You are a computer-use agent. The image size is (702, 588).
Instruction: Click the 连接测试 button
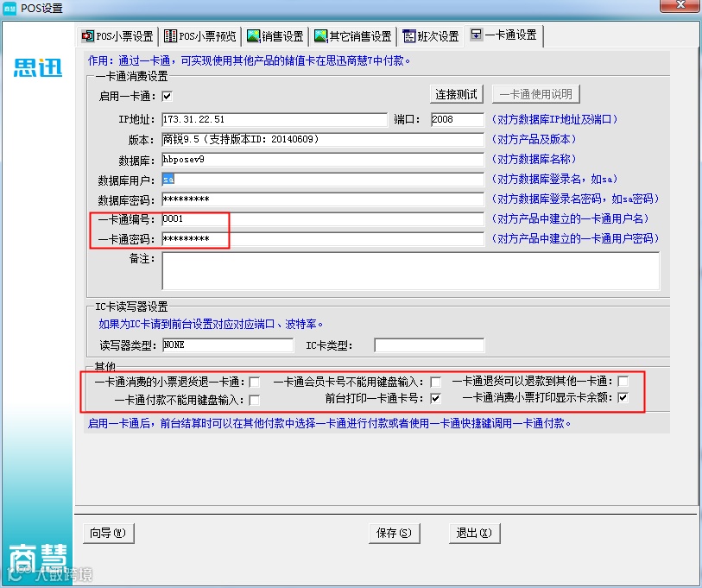click(x=456, y=94)
